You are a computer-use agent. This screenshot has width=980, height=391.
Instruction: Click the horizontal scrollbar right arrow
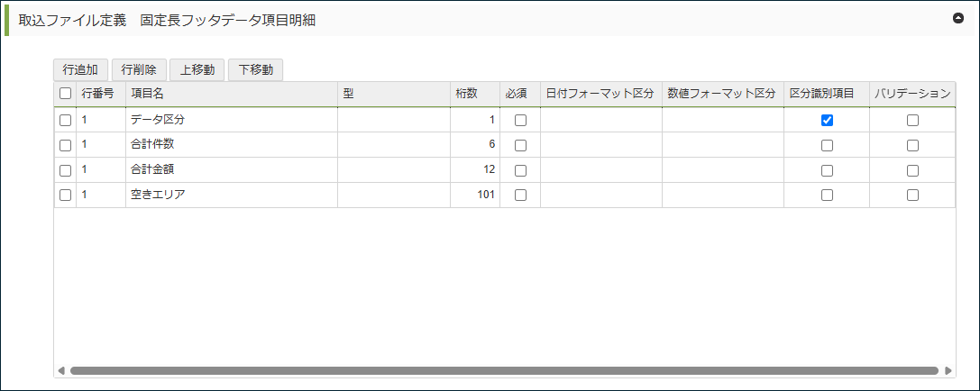(x=948, y=370)
